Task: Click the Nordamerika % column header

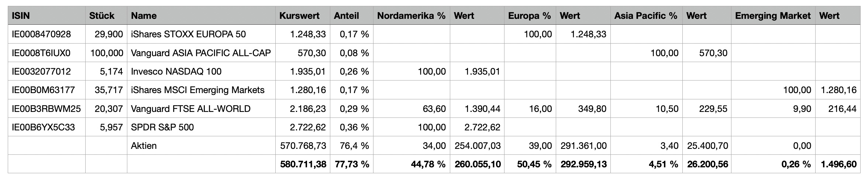Action: point(411,16)
